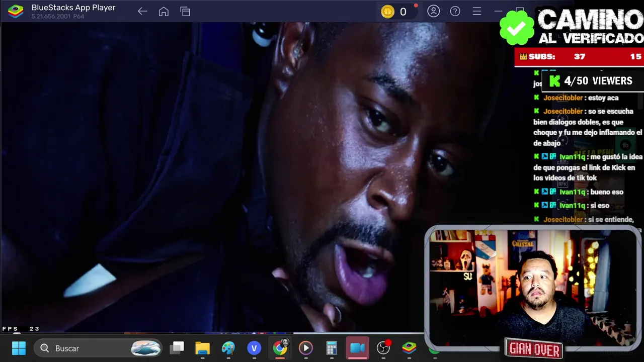Image resolution: width=644 pixels, height=362 pixels.
Task: Click Josecitobler's name on 'si se entiende' message
Action: [x=563, y=220]
